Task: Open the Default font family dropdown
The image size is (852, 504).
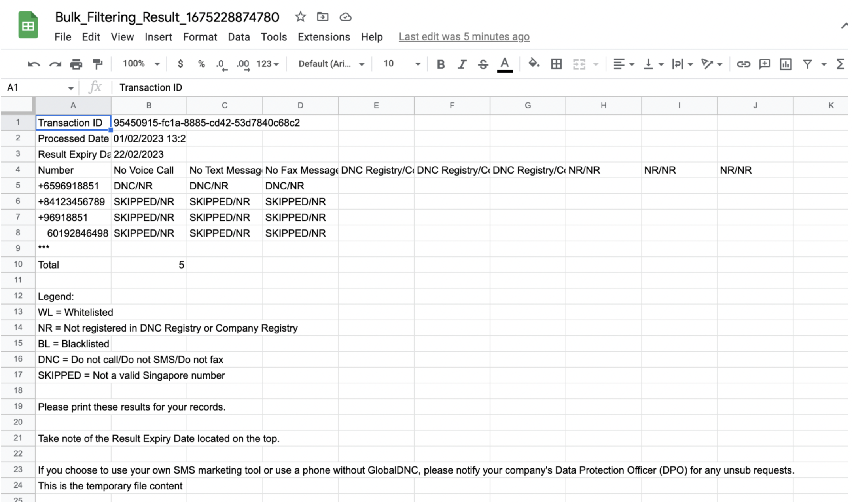Action: tap(331, 64)
